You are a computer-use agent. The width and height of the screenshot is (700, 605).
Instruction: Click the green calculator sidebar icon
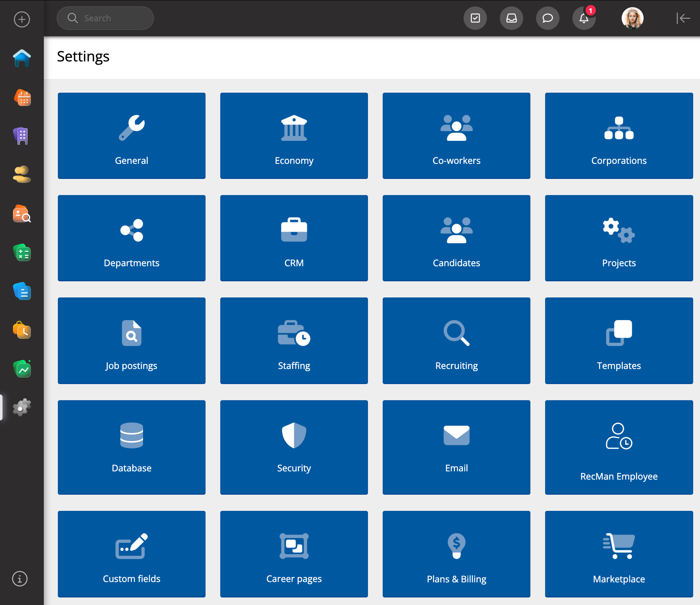22,253
